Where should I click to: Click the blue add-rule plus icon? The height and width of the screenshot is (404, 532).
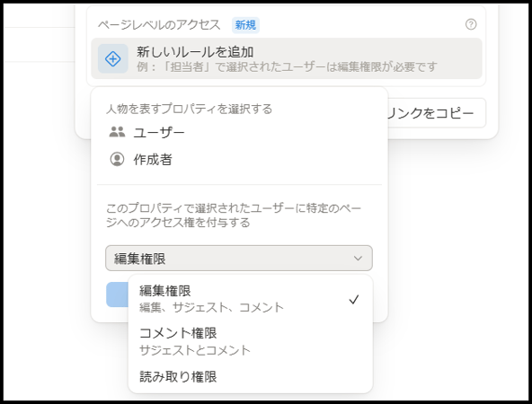113,58
